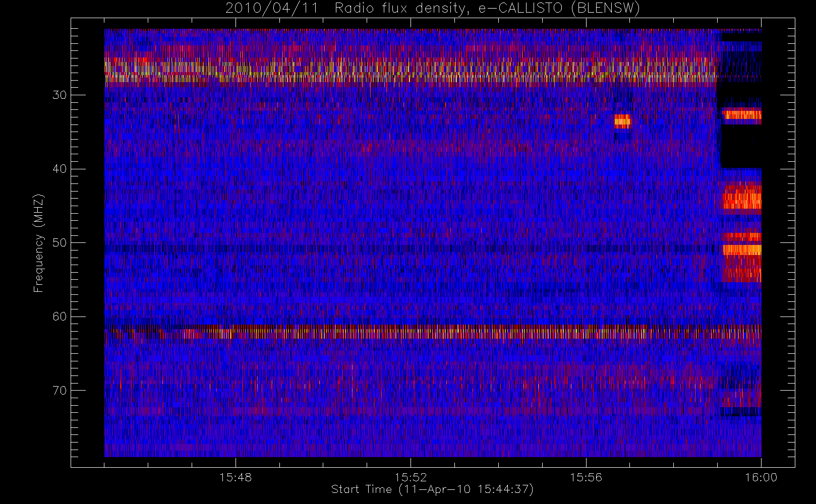Viewport: 816px width, 504px height.
Task: Click the 15:52 time tick label
Action: (411, 477)
